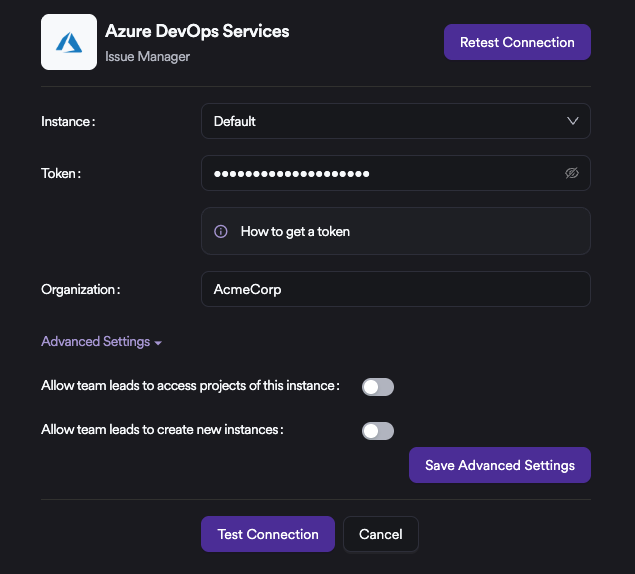Collapse the Advanced Settings section
The image size is (635, 574).
coord(101,341)
